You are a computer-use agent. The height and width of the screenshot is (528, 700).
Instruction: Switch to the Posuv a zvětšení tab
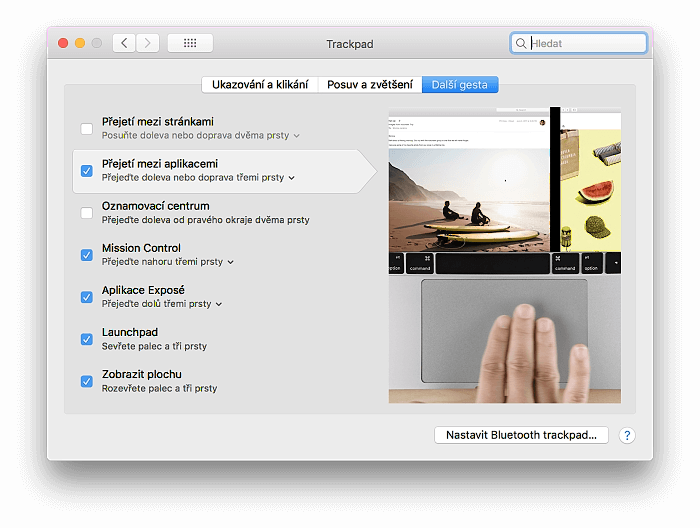click(x=370, y=84)
